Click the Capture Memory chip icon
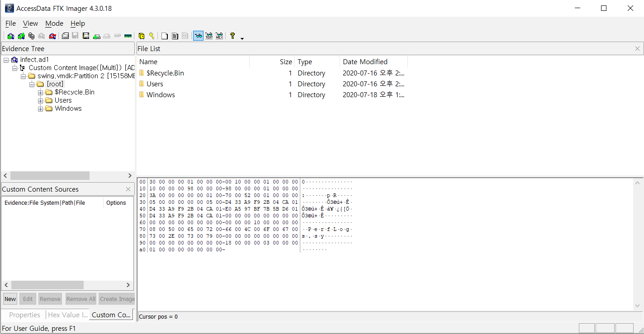Viewport: 644px width, 334px height. point(128,36)
